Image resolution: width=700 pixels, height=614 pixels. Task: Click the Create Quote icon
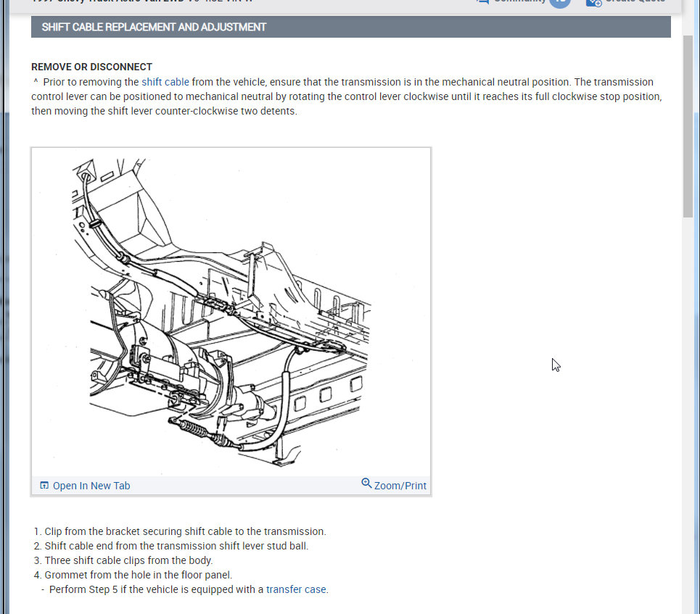[x=593, y=2]
